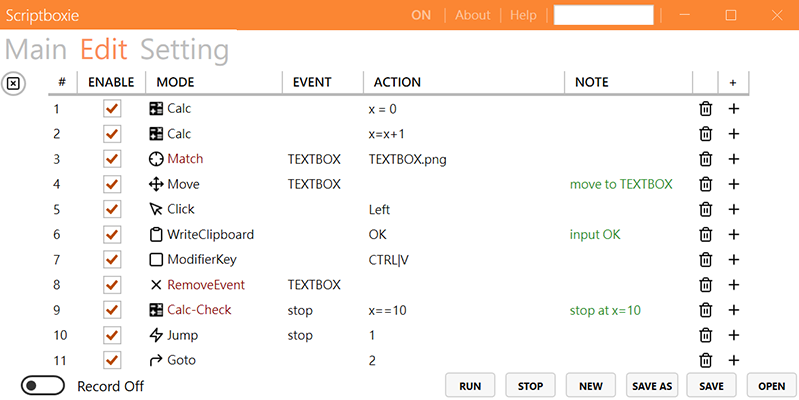
Task: Disable the WriteClipboard row checkbox
Action: (112, 234)
